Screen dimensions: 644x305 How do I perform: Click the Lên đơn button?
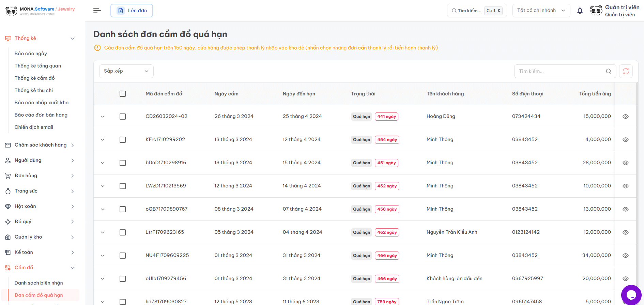point(132,11)
